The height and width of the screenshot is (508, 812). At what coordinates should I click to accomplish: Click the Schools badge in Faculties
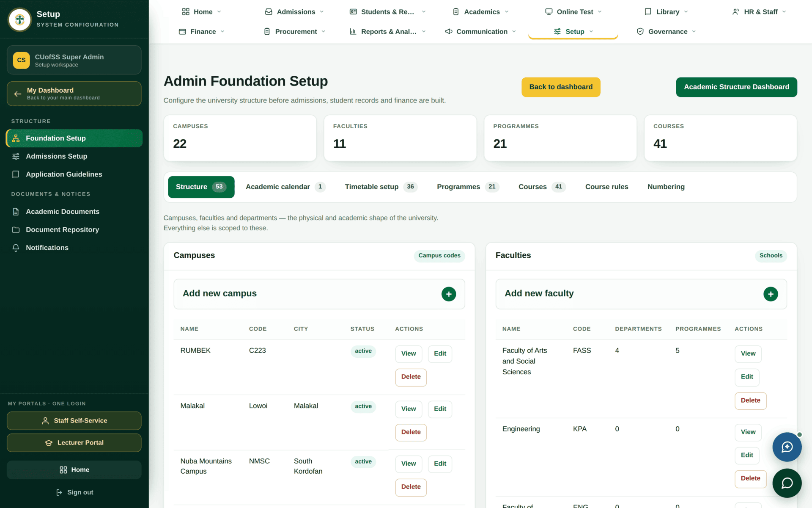[771, 256]
